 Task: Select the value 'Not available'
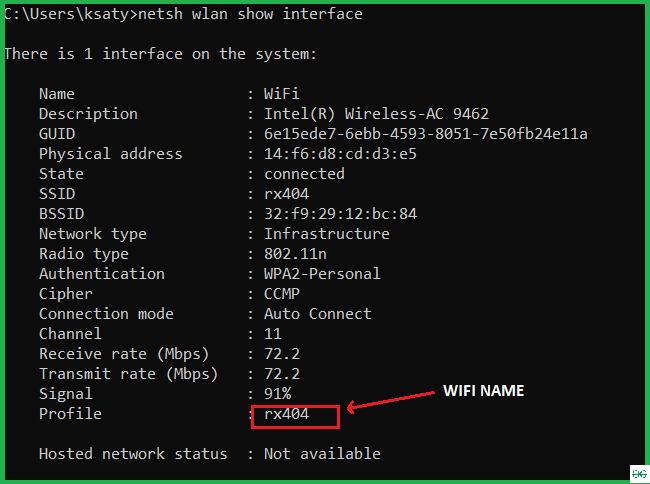click(322, 454)
